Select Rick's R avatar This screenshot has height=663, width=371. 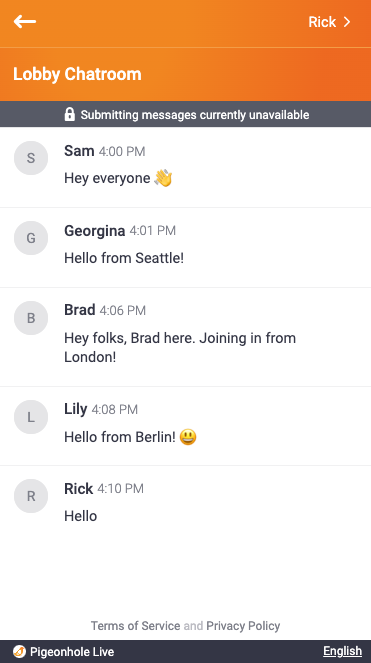(31, 496)
